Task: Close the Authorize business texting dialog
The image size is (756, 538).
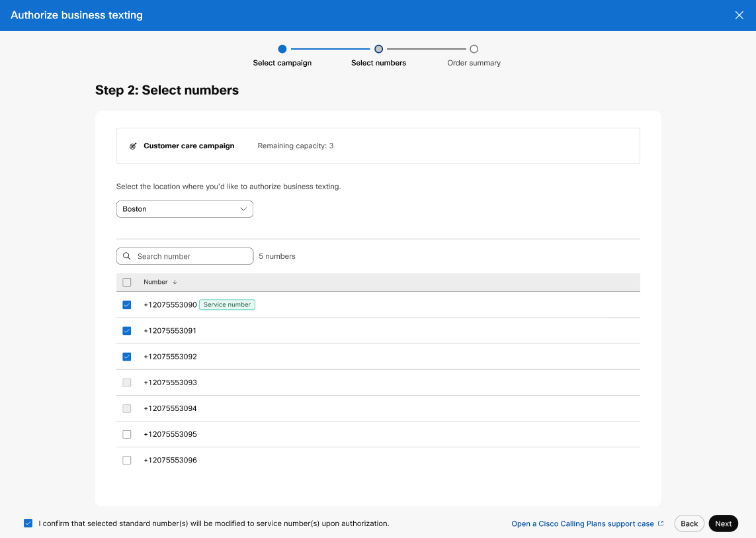Action: coord(739,15)
